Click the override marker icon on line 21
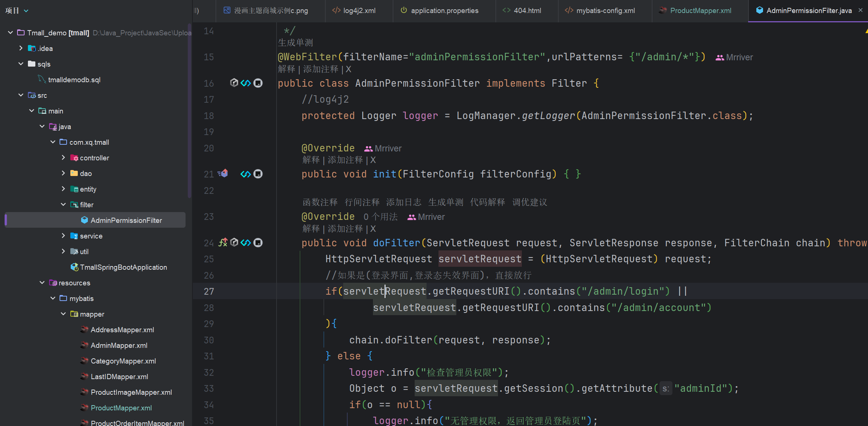 tap(223, 173)
